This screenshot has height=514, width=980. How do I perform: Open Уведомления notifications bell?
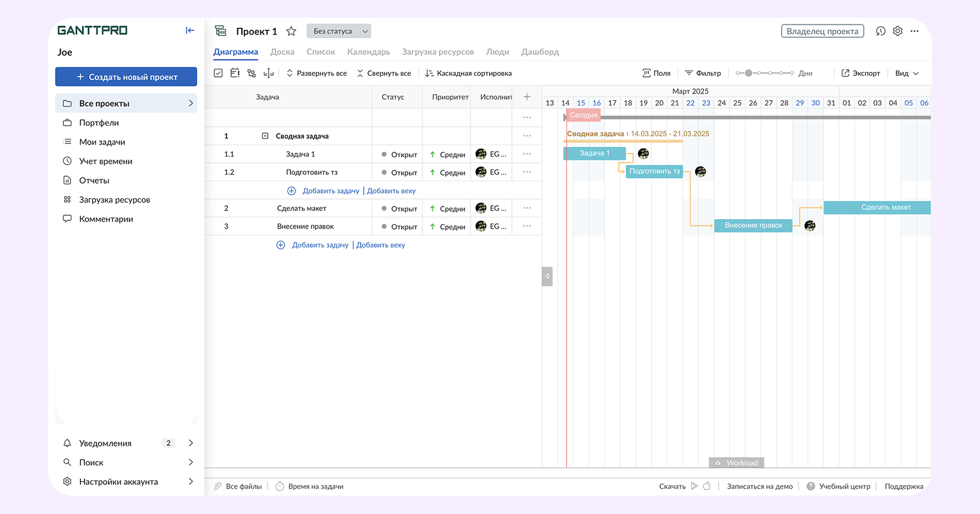(x=66, y=443)
